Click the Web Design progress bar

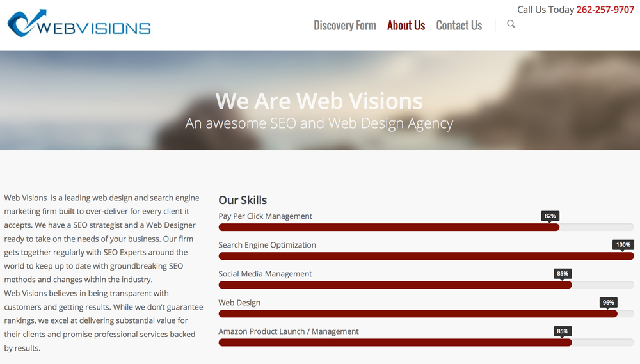point(426,314)
